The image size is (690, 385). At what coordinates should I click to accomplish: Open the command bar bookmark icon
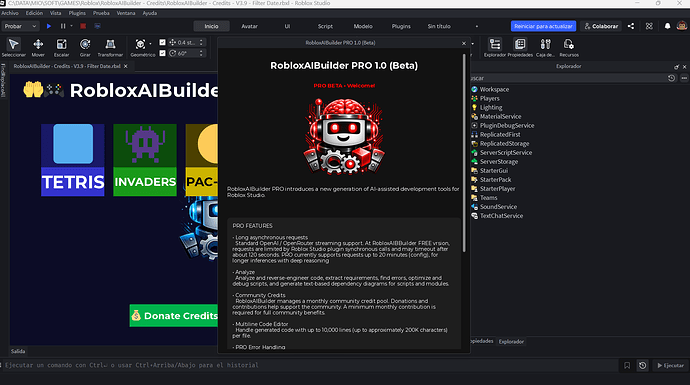click(x=627, y=365)
